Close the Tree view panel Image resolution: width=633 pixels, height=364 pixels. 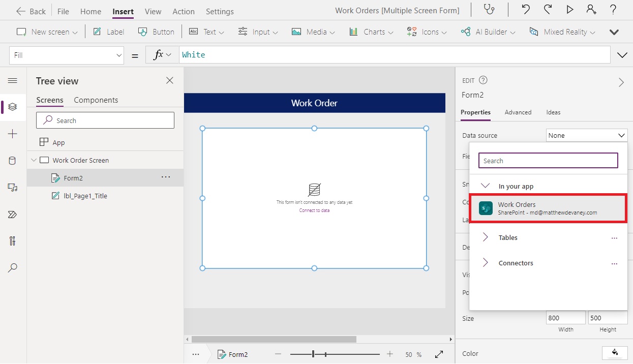tap(170, 80)
